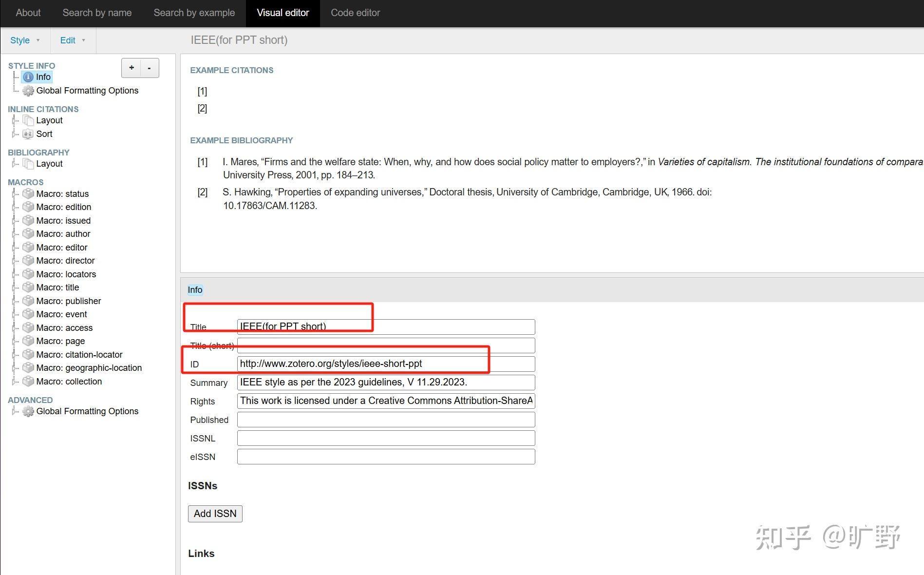Select Macro: author in the macros list
Viewport: 924px width, 575px height.
coord(63,233)
